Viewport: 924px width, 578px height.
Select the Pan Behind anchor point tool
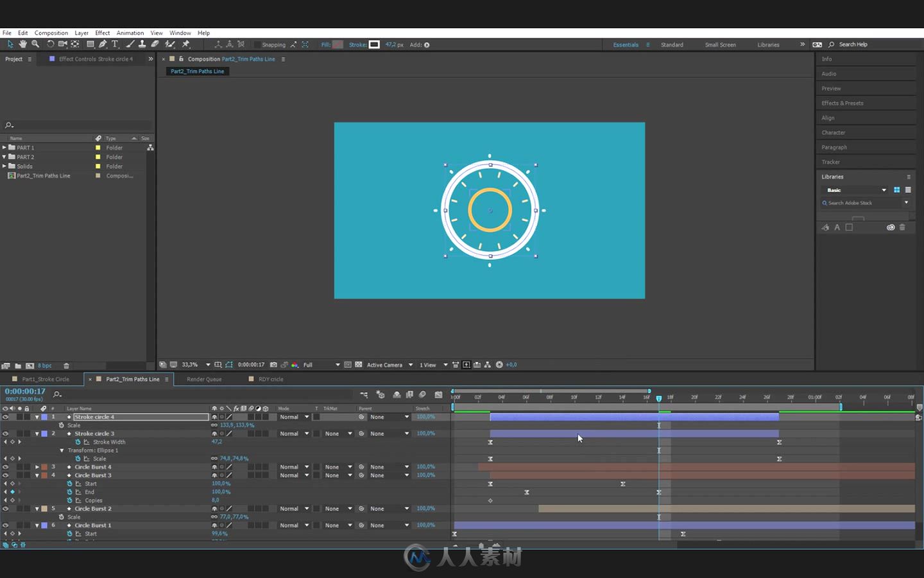75,44
